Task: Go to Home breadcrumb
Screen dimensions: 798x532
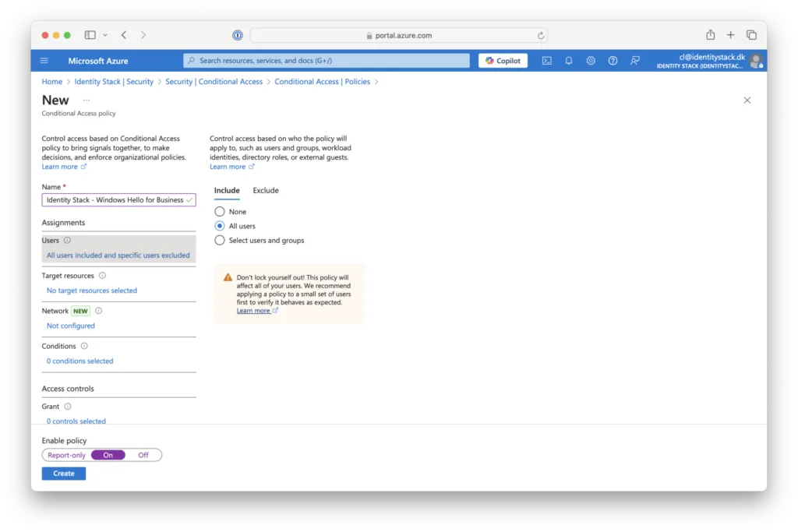Action: pyautogui.click(x=52, y=81)
